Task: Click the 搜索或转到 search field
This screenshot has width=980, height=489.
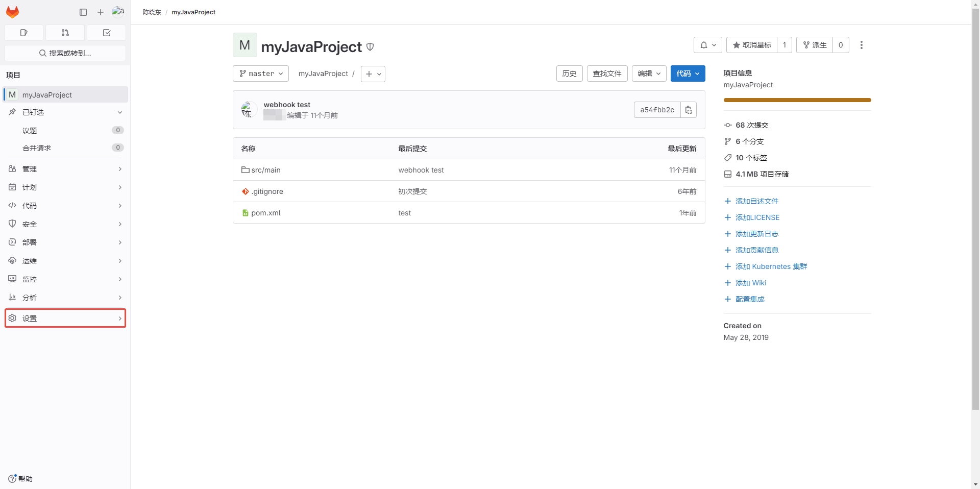Action: tap(65, 53)
